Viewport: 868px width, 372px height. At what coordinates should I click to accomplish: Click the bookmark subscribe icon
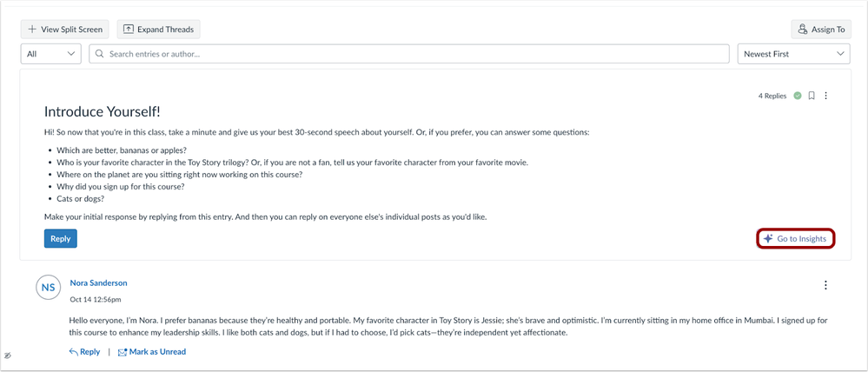pos(812,96)
